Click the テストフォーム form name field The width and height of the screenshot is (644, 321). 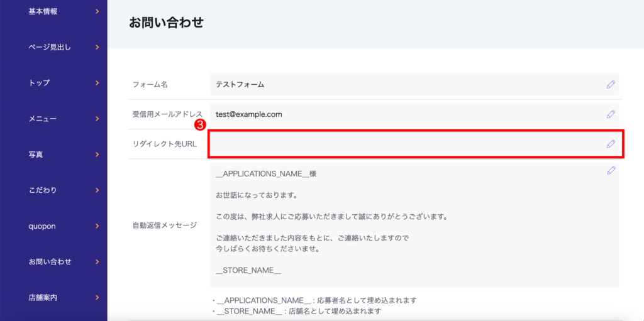[402, 85]
